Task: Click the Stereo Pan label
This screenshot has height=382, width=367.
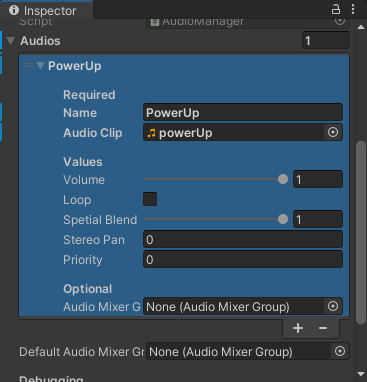Action: click(x=94, y=240)
